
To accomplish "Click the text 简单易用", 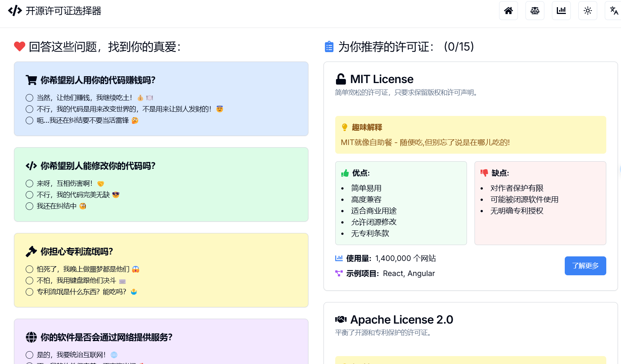I will coord(366,188).
